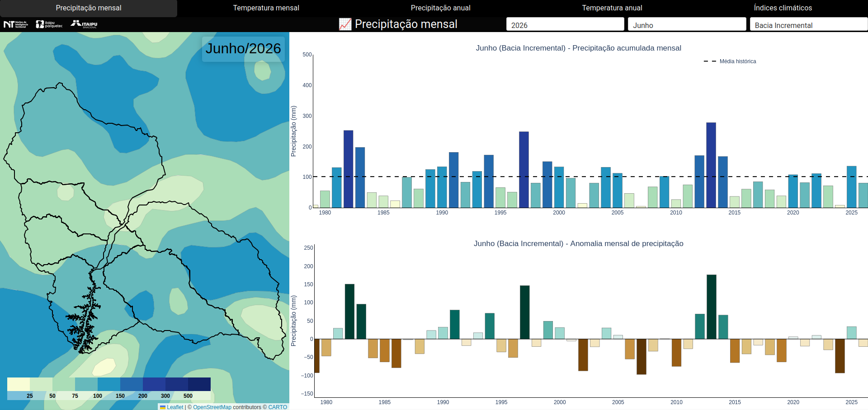Click the NIT logo icon

16,24
